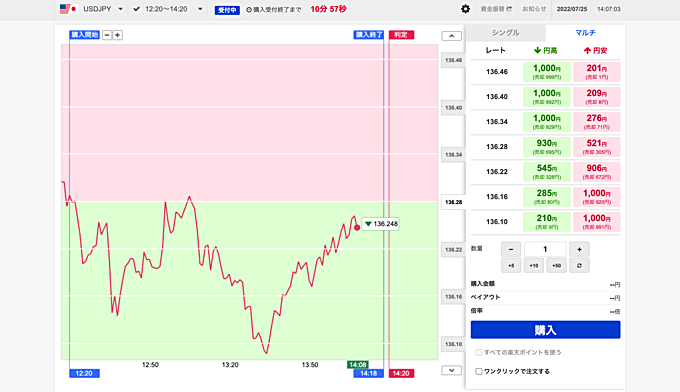Add 5 to quantity
The height and width of the screenshot is (392, 680).
[511, 265]
